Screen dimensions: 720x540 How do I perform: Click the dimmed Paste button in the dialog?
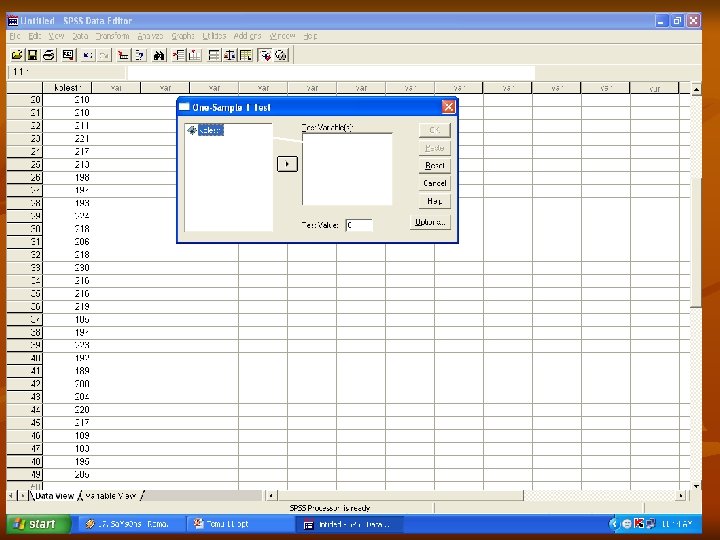434,148
